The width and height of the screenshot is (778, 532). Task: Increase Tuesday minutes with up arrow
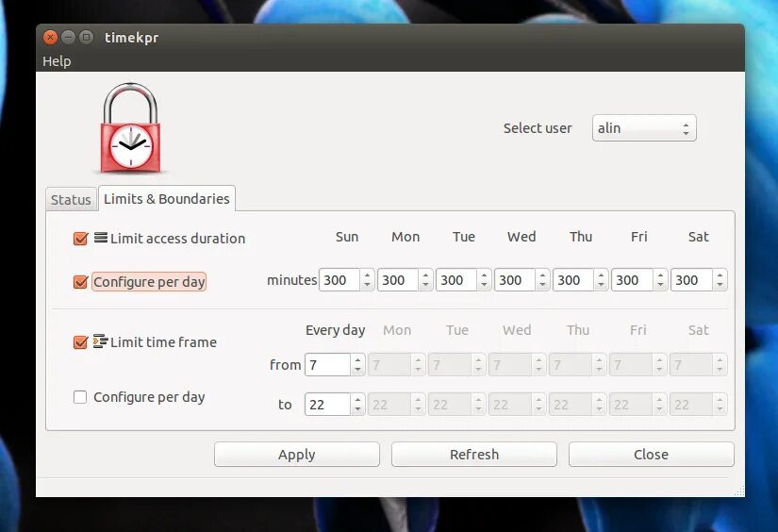485,274
